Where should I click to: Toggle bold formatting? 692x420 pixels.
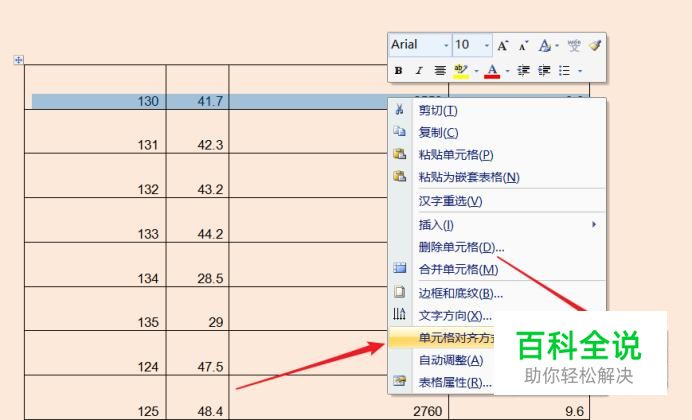point(399,71)
